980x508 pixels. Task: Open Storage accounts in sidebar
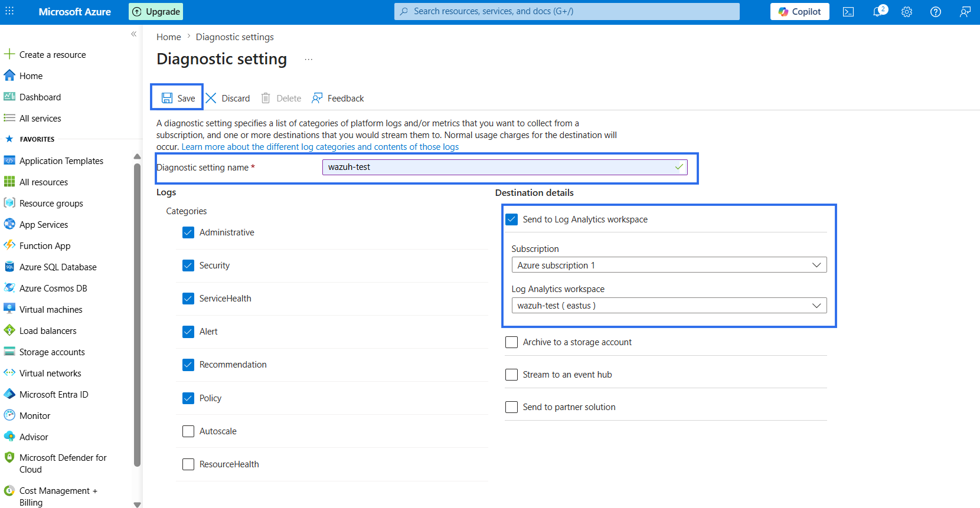(52, 352)
